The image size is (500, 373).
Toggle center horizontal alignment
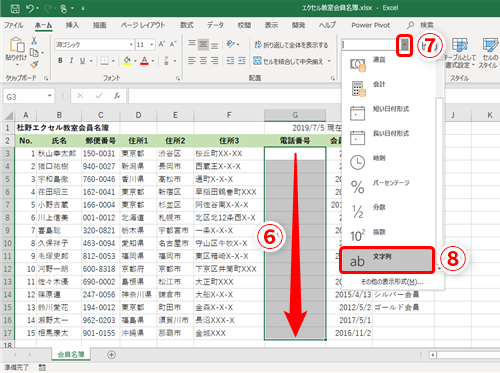[x=203, y=61]
